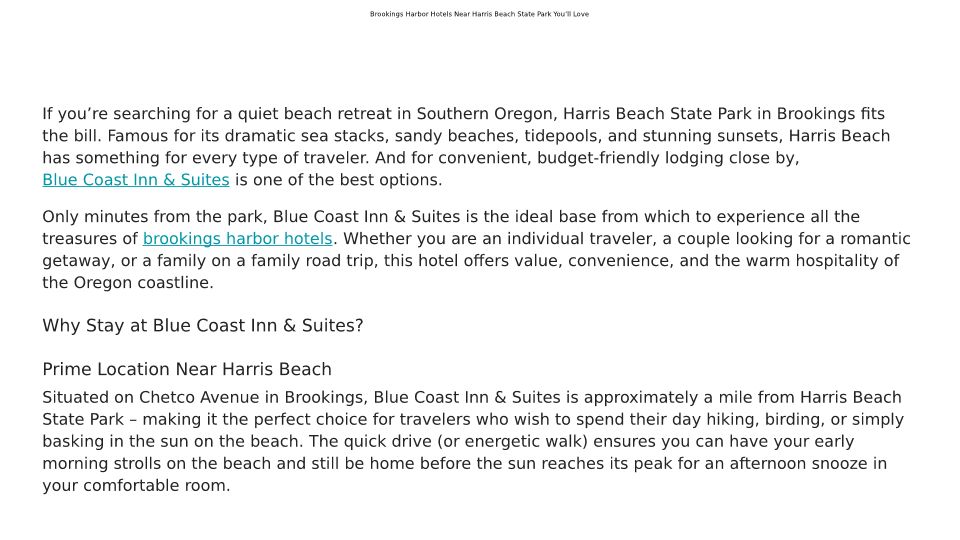Click the "Prime Location Near Harris Beach" heading
This screenshot has width=960, height=540.
pos(186,370)
